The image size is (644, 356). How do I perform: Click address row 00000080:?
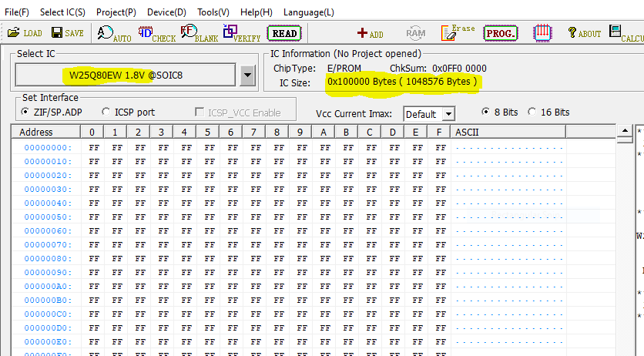pyautogui.click(x=48, y=259)
